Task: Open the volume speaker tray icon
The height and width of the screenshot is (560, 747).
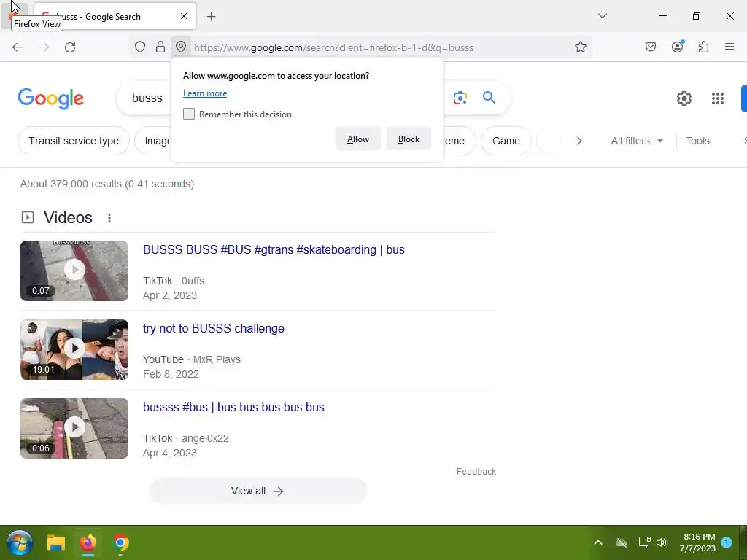Action: (x=662, y=542)
